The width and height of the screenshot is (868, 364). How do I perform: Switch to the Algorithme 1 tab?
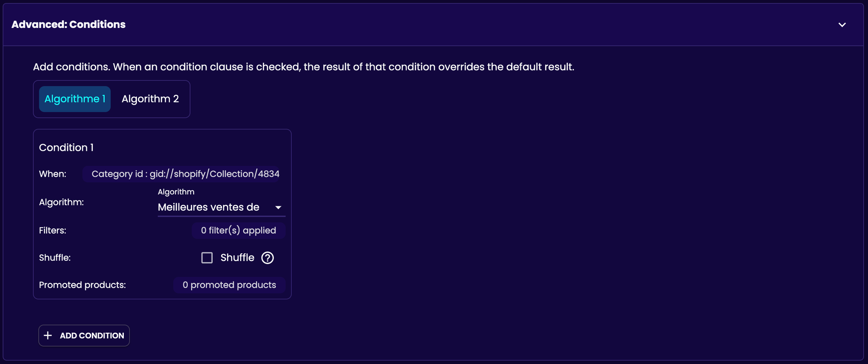click(75, 99)
